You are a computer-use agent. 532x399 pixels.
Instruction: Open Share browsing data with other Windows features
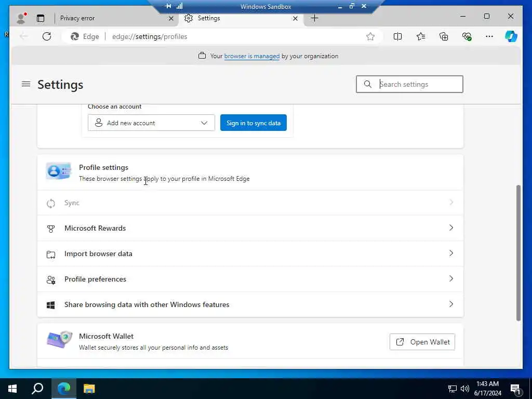[250, 304]
